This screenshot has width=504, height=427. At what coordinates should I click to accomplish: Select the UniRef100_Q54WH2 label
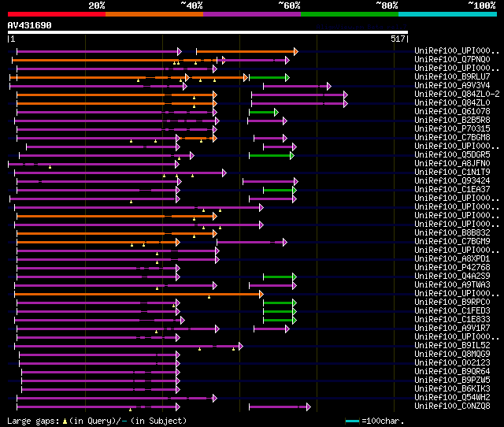point(452,398)
